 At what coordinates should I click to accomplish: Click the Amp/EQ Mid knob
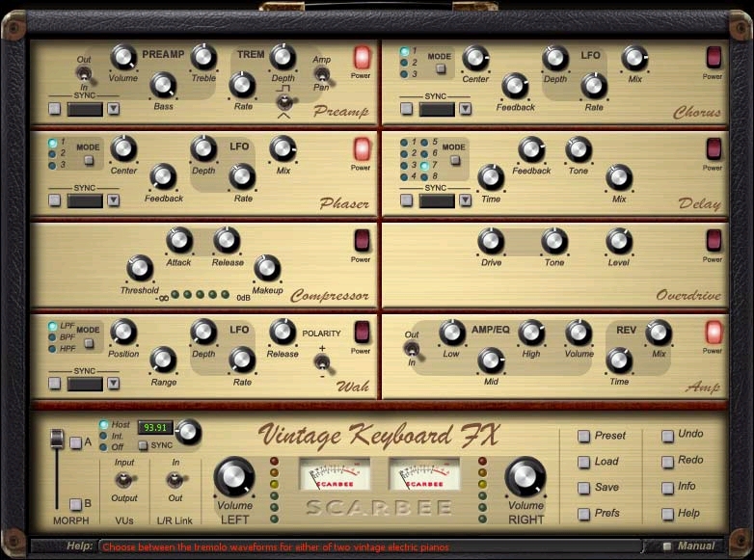(x=491, y=361)
